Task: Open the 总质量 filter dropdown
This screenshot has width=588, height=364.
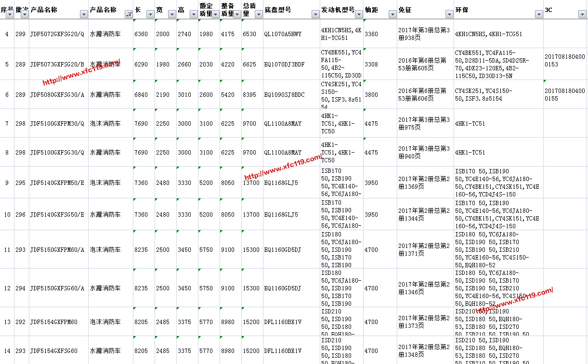Action: click(x=259, y=14)
